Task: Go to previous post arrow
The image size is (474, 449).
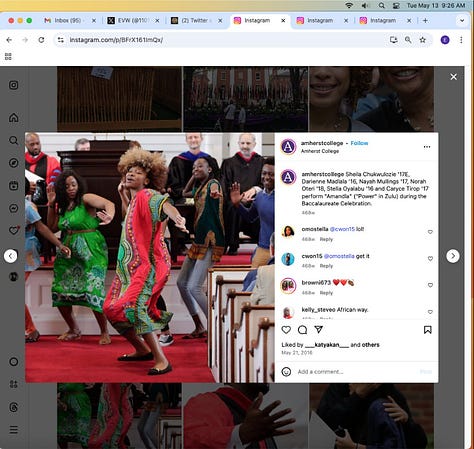Action: tap(11, 256)
